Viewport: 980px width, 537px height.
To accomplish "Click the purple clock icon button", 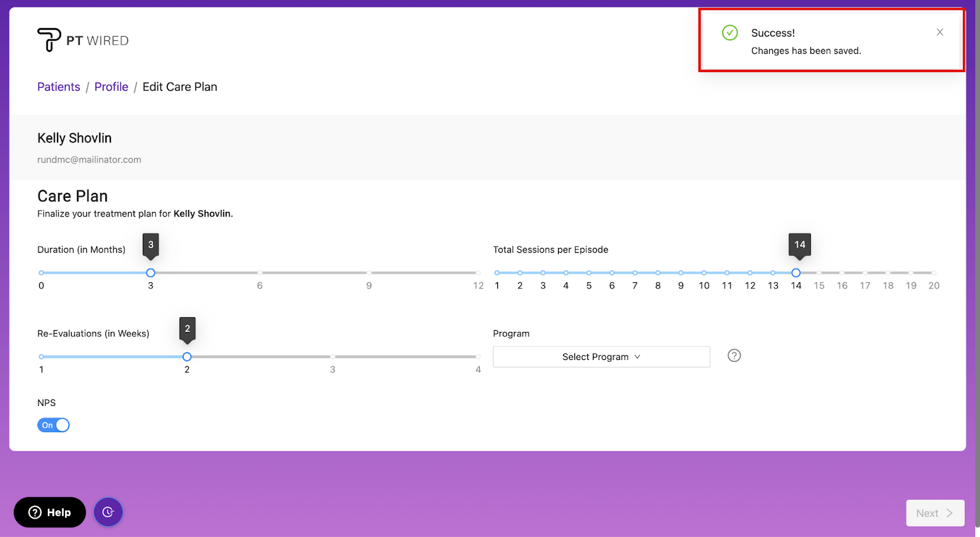I will click(108, 513).
